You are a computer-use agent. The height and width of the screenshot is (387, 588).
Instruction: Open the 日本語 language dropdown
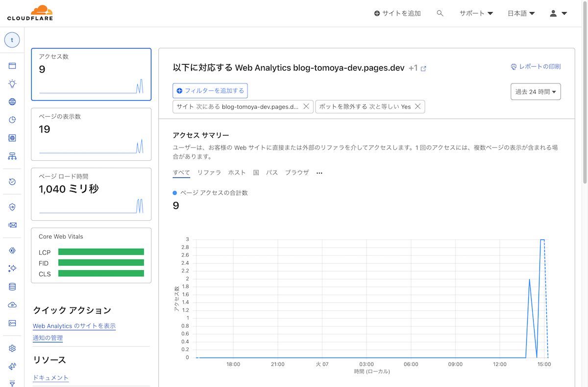pyautogui.click(x=521, y=13)
